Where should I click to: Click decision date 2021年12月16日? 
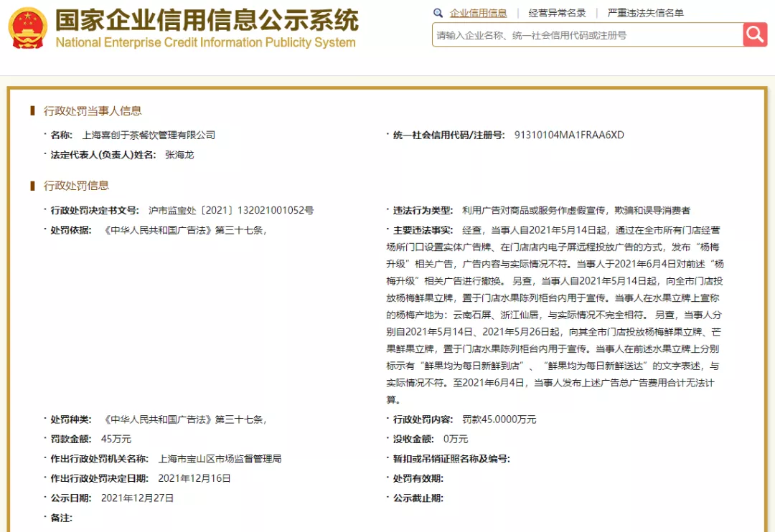tap(194, 479)
